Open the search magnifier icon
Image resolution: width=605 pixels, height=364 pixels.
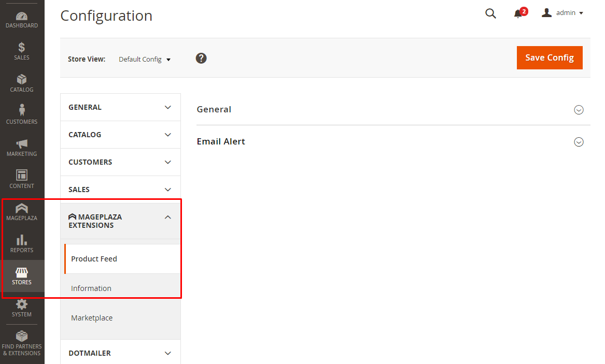tap(490, 13)
